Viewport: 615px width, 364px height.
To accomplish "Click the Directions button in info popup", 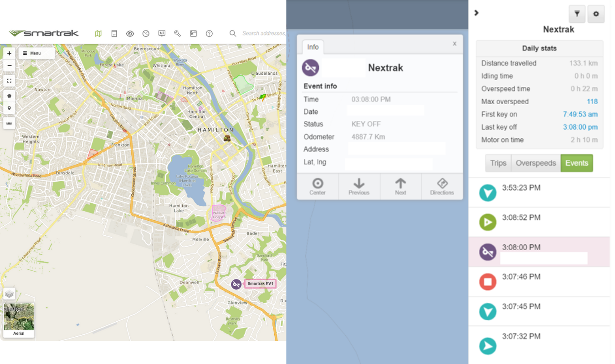I will click(442, 187).
